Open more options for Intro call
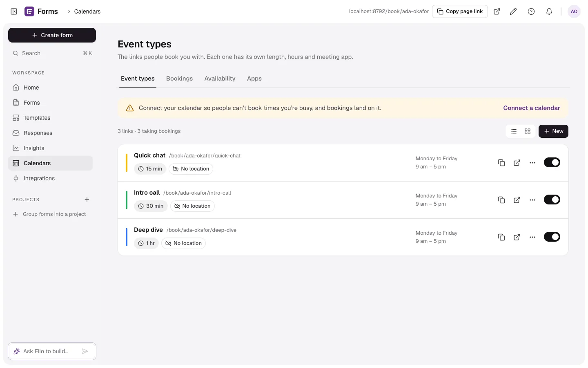Screen dimensions: 588x368 pos(532,200)
